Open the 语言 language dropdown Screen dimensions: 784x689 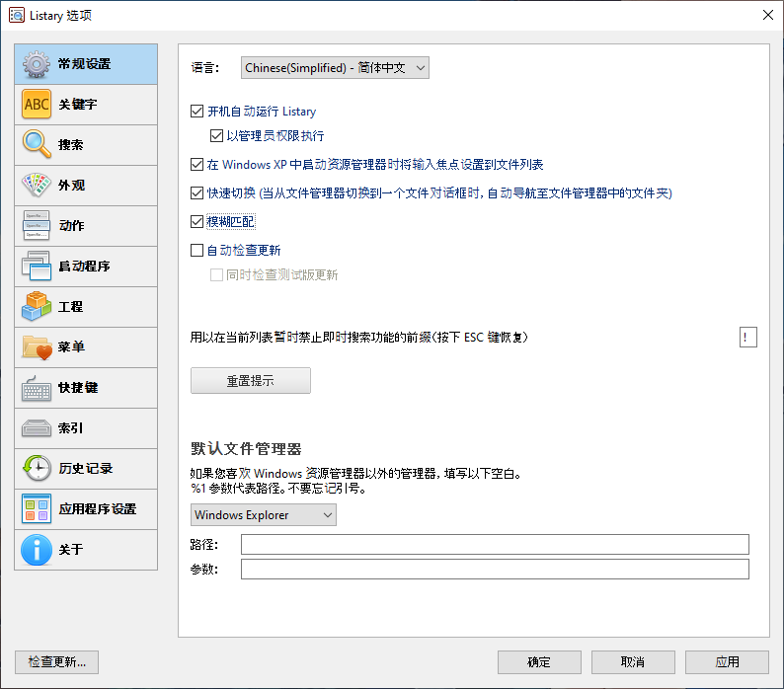pyautogui.click(x=335, y=68)
